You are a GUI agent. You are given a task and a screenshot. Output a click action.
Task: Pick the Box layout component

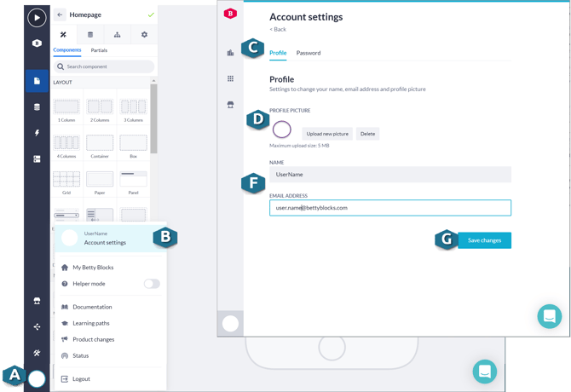pos(133,146)
